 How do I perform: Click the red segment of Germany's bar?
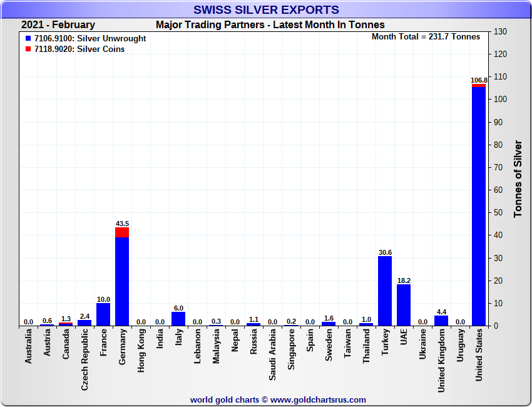122,232
